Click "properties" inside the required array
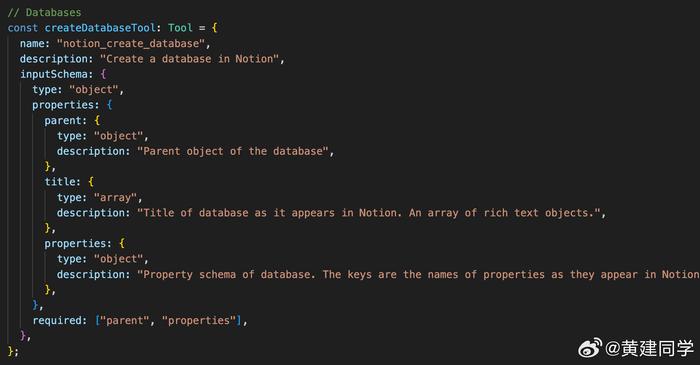 pos(199,320)
